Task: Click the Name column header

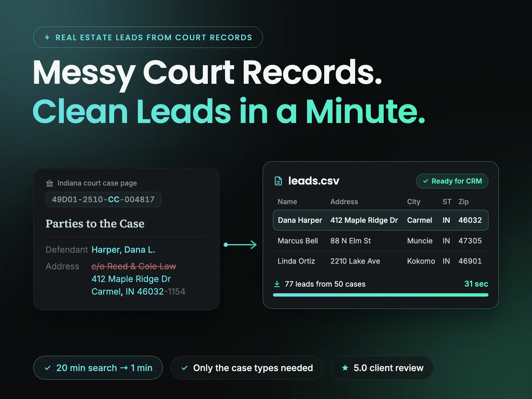Action: coord(287,202)
